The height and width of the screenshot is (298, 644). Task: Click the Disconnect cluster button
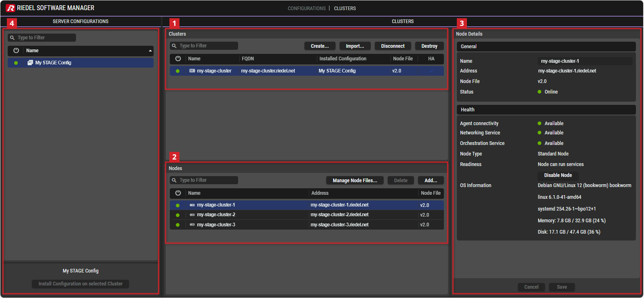coord(393,46)
